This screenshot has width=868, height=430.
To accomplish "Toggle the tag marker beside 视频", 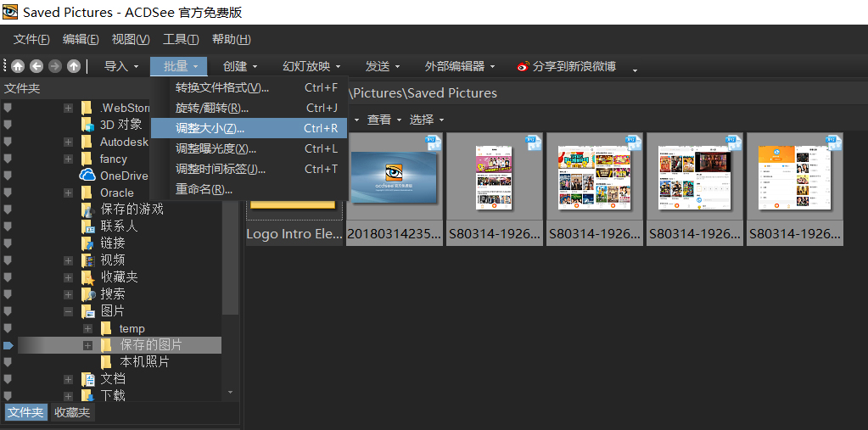I will pos(8,260).
